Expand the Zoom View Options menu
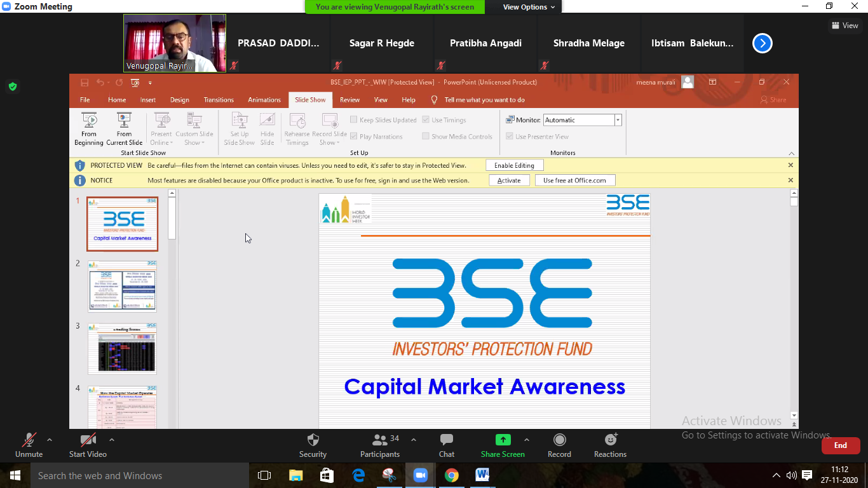Screen dimensions: 868x488 (529, 7)
